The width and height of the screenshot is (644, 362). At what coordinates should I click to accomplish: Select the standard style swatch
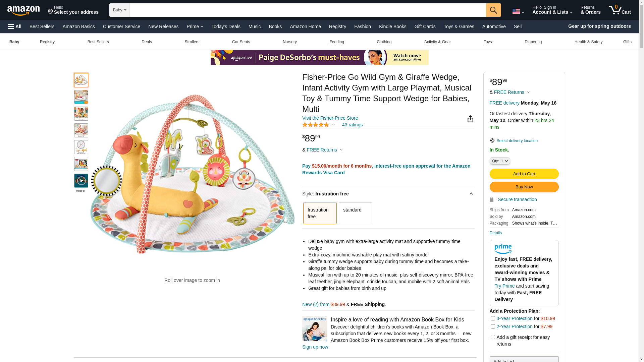356,213
